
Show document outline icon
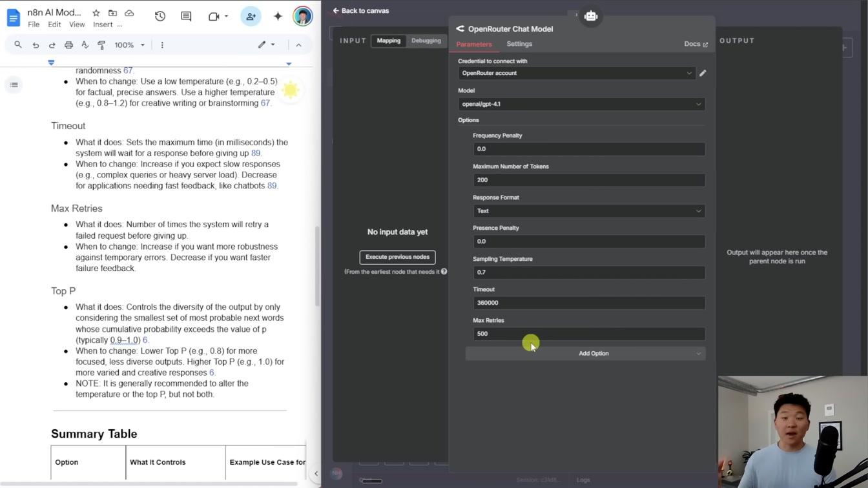click(14, 85)
